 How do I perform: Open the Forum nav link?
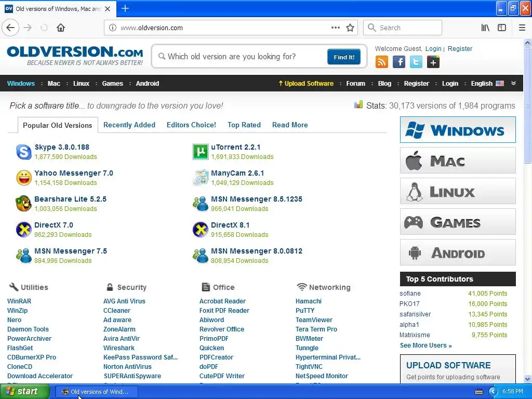click(355, 84)
